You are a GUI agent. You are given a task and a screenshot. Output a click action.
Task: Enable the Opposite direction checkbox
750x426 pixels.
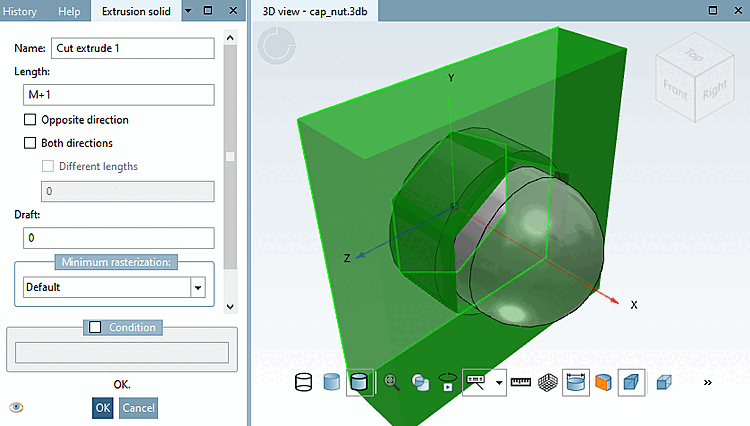[x=30, y=120]
